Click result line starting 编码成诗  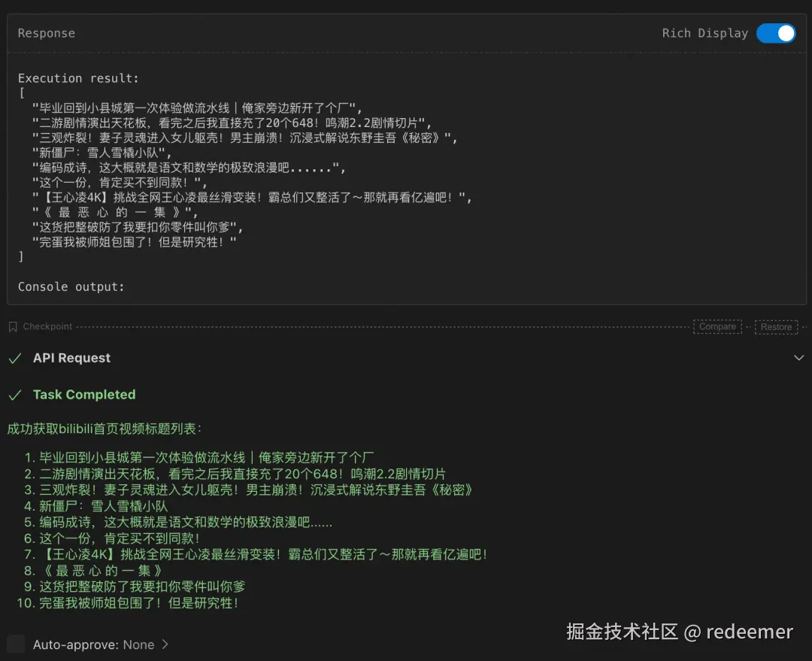pyautogui.click(x=189, y=168)
